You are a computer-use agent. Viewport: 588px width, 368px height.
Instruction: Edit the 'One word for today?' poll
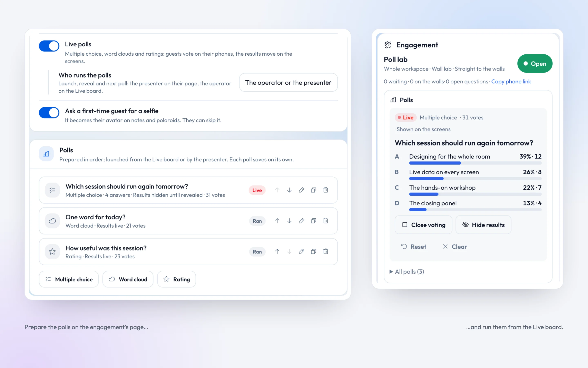click(x=301, y=221)
